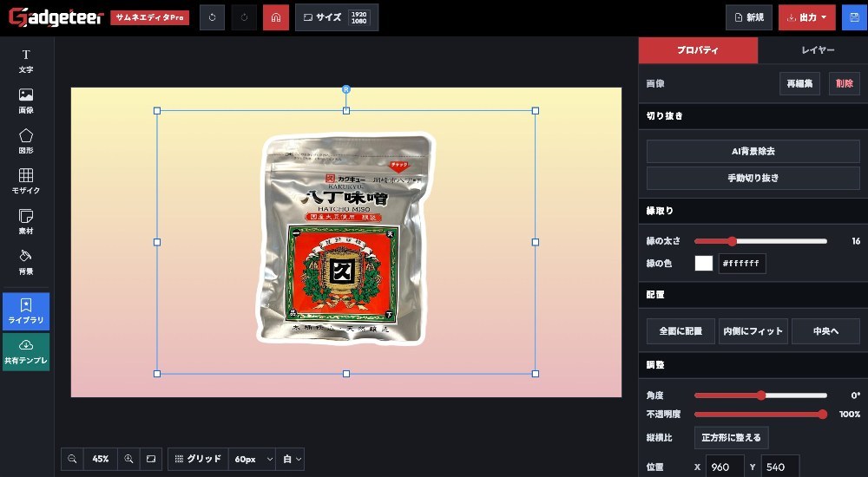Switch to the レイヤー tab

(818, 50)
